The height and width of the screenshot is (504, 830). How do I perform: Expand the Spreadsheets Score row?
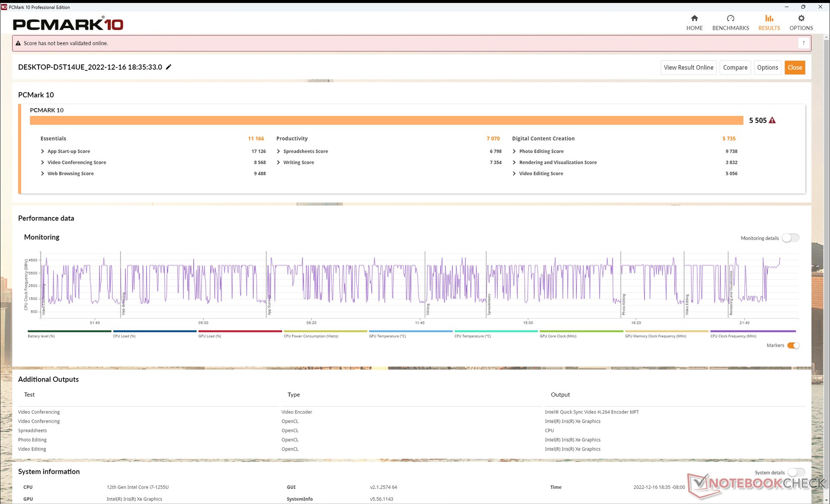278,151
